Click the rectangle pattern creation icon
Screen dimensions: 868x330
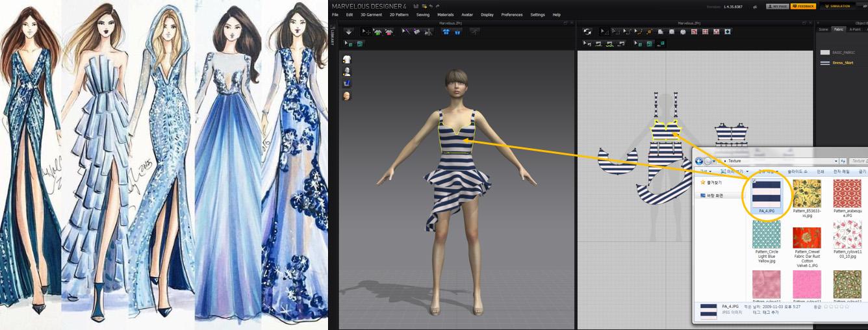[672, 31]
